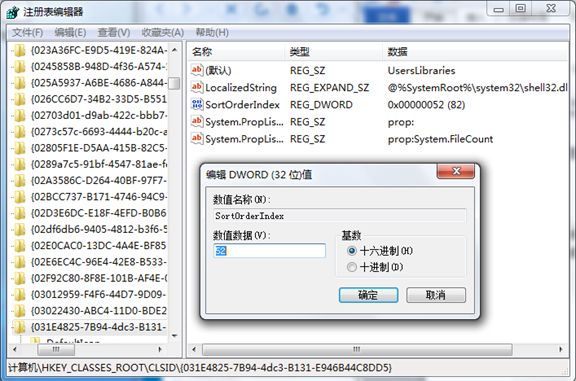576x381 pixels.
Task: Select folder icon of {0273c57c-6693-4444-b20c key
Action: tap(19, 132)
